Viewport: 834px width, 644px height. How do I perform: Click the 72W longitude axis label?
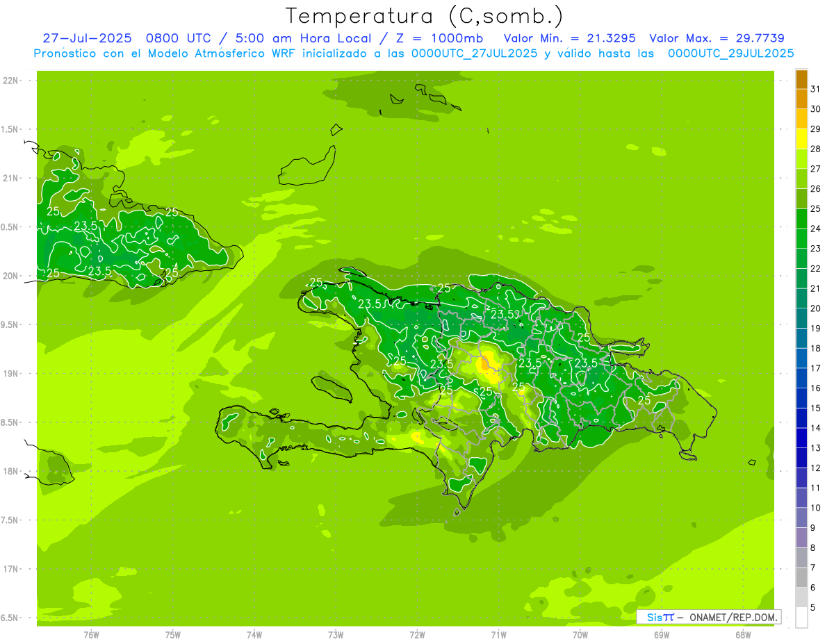pyautogui.click(x=418, y=634)
